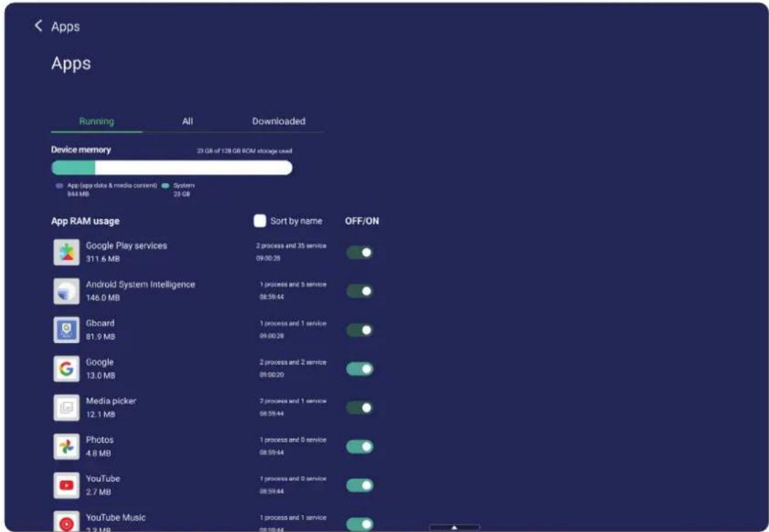
Task: Click the Device memory storage bar
Action: click(x=171, y=168)
